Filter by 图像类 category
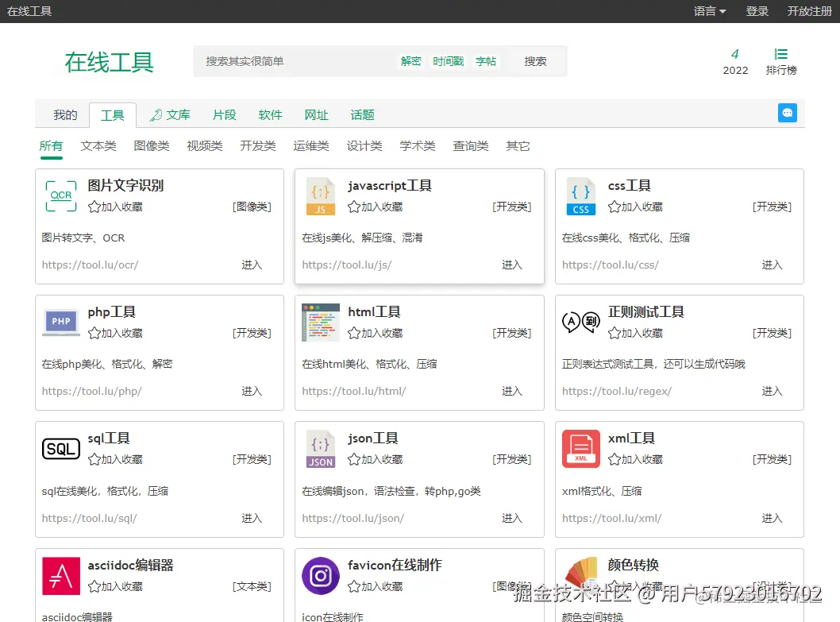This screenshot has width=840, height=622. 152,146
